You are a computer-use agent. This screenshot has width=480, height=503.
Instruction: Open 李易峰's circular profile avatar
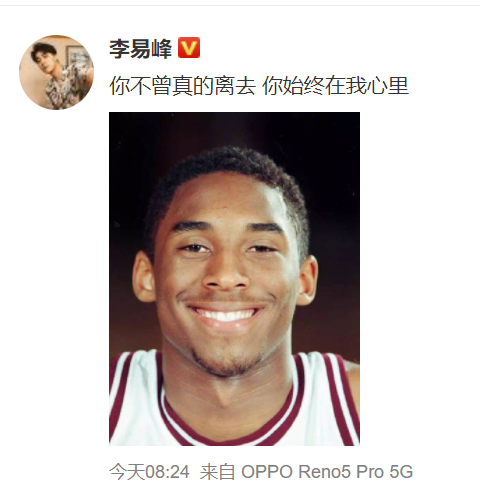pos(56,72)
